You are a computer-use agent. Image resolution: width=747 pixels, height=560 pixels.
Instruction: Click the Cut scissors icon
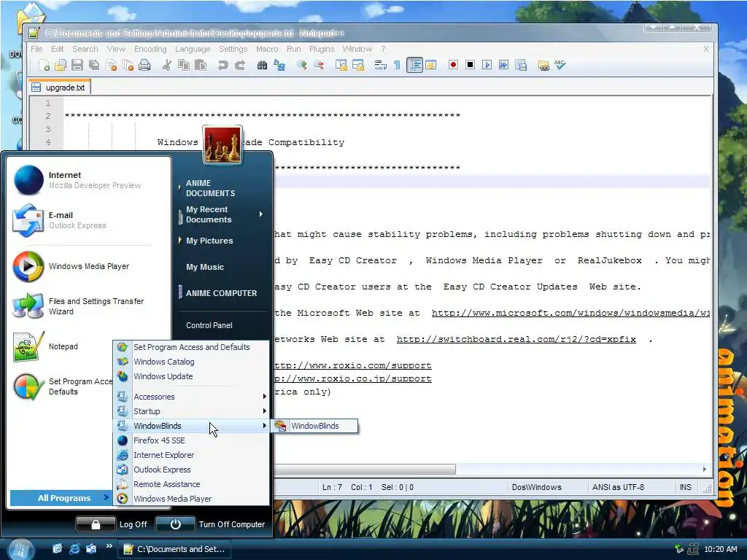[x=166, y=65]
